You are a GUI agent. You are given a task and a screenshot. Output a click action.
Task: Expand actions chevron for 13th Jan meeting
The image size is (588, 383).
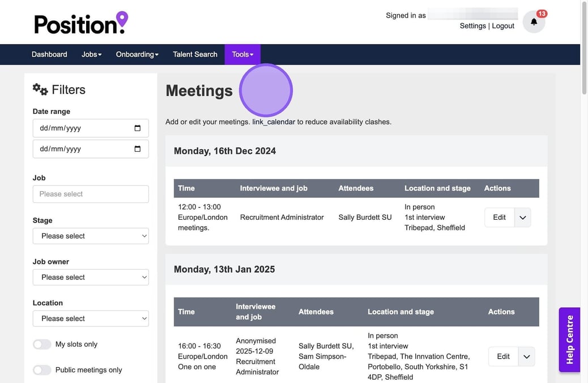pos(527,356)
